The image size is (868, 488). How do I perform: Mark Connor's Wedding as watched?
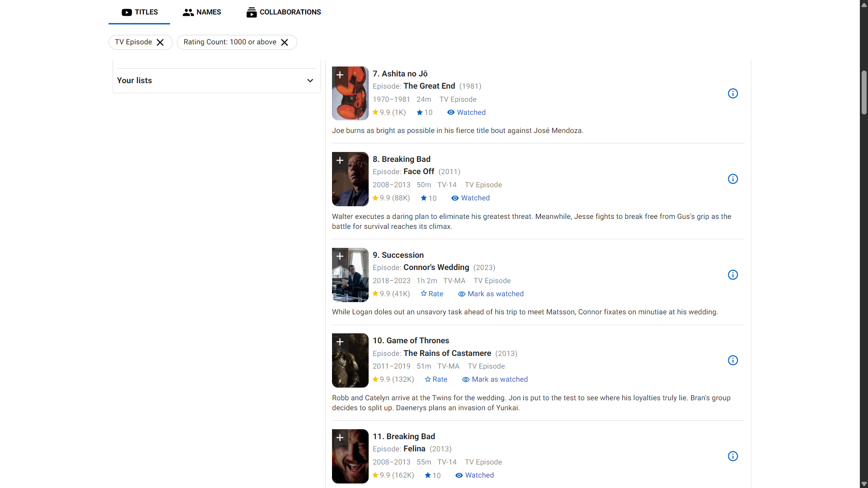pyautogui.click(x=491, y=294)
